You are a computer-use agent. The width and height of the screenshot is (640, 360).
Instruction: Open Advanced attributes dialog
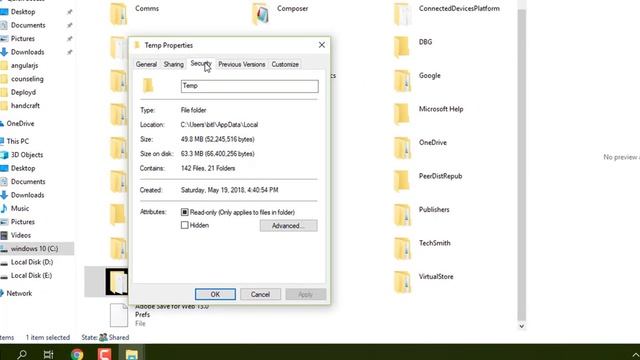pos(288,226)
